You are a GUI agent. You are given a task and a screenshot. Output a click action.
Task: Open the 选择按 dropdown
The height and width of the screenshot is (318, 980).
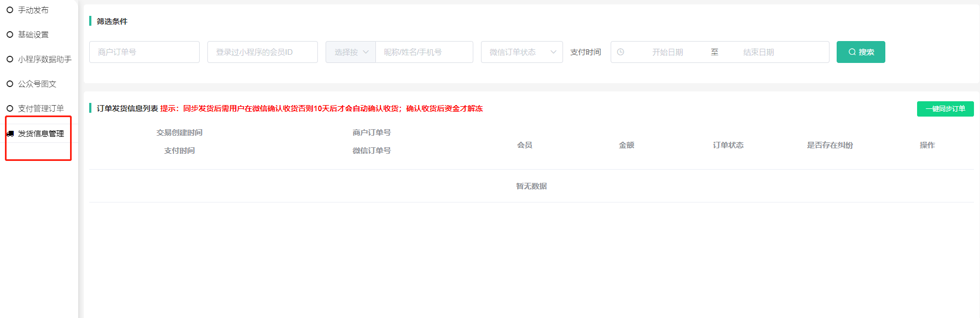click(x=351, y=52)
